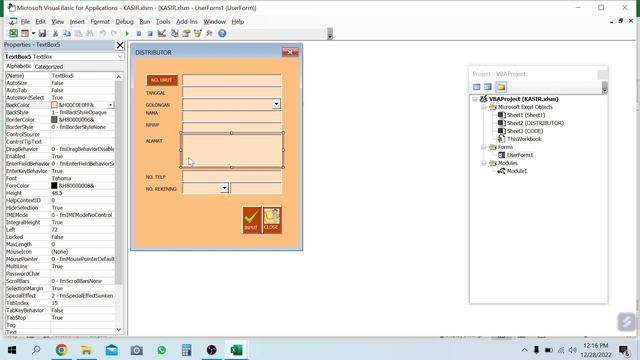Click the Redo toolbar icon
The image size is (640, 360).
coord(114,33)
